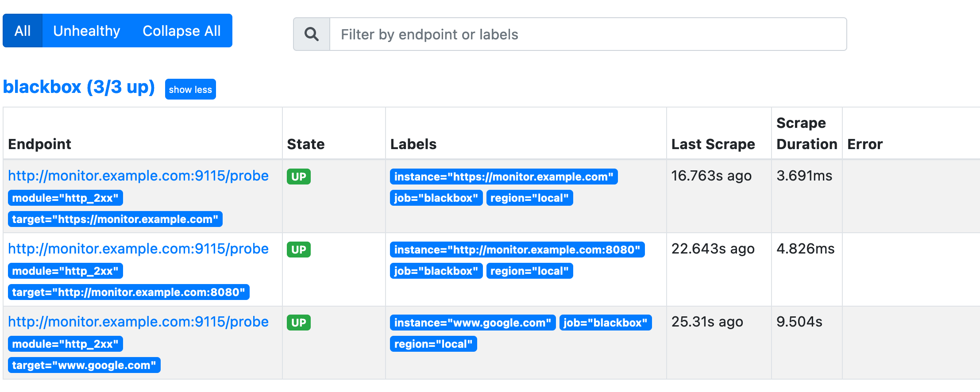This screenshot has width=980, height=392.
Task: Click the instance="www.google.com" label badge
Action: coord(472,323)
